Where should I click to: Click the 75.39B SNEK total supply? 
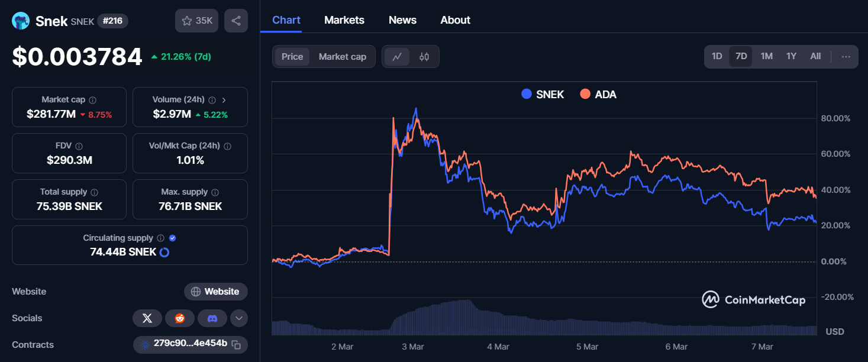69,206
